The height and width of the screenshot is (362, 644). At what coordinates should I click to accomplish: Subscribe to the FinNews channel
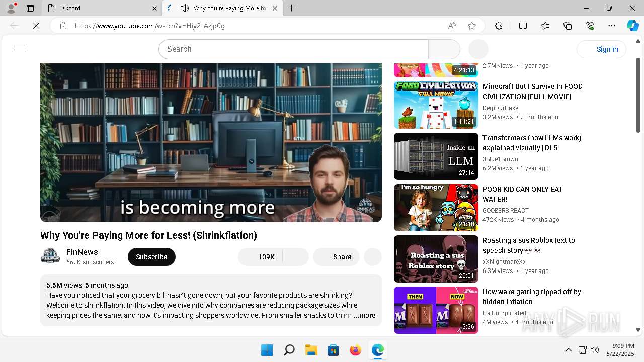click(x=151, y=257)
